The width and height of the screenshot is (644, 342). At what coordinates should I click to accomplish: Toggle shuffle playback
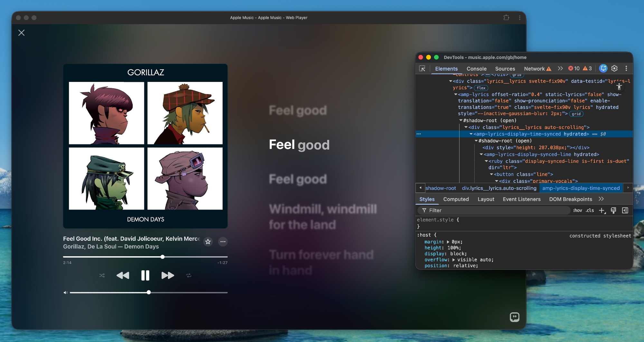(102, 276)
